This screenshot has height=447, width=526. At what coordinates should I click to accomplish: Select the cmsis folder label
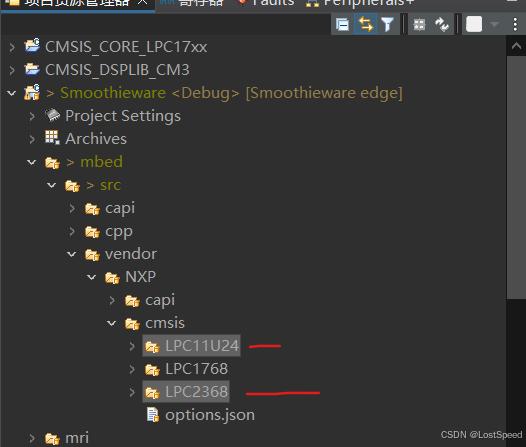coord(165,323)
